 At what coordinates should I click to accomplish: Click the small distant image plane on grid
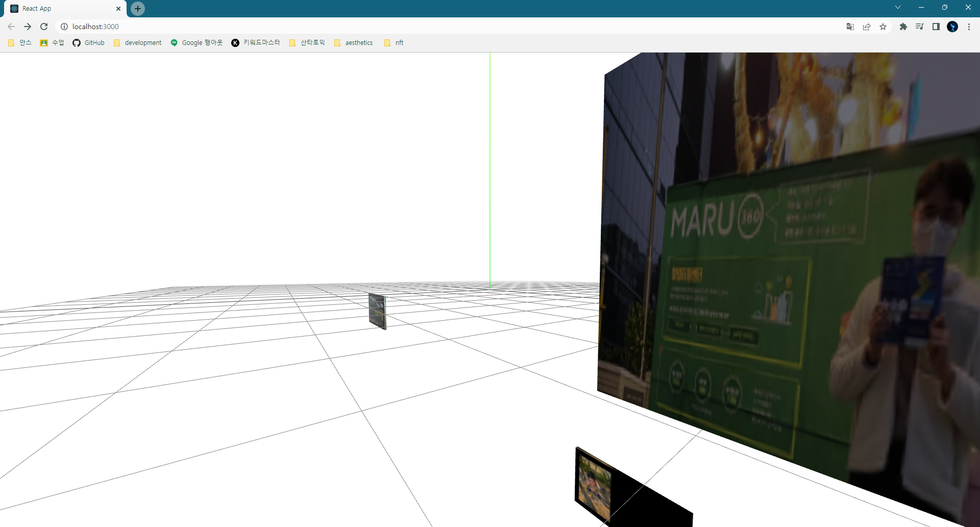click(x=377, y=311)
